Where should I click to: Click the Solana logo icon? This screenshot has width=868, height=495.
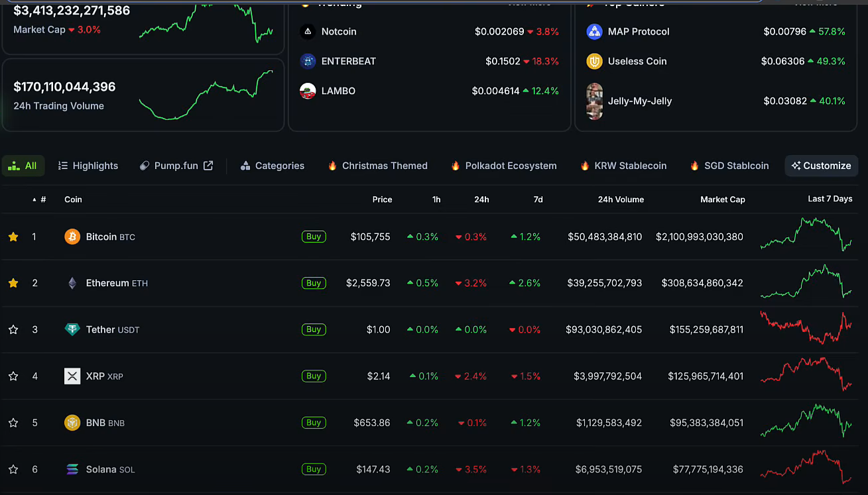pos(72,469)
